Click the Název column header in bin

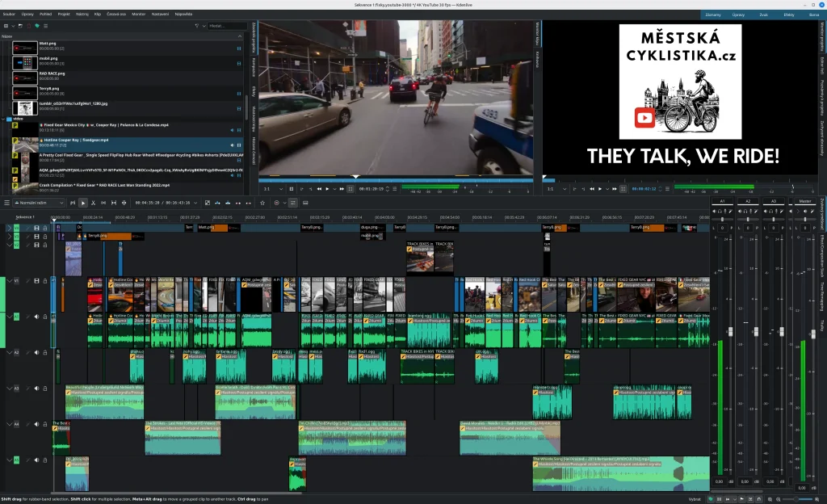7,36
